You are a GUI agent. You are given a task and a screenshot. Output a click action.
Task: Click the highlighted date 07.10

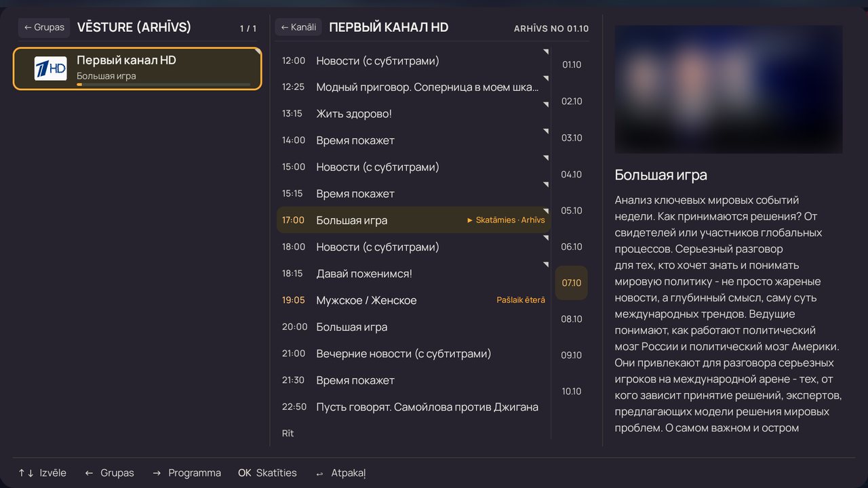pyautogui.click(x=572, y=283)
